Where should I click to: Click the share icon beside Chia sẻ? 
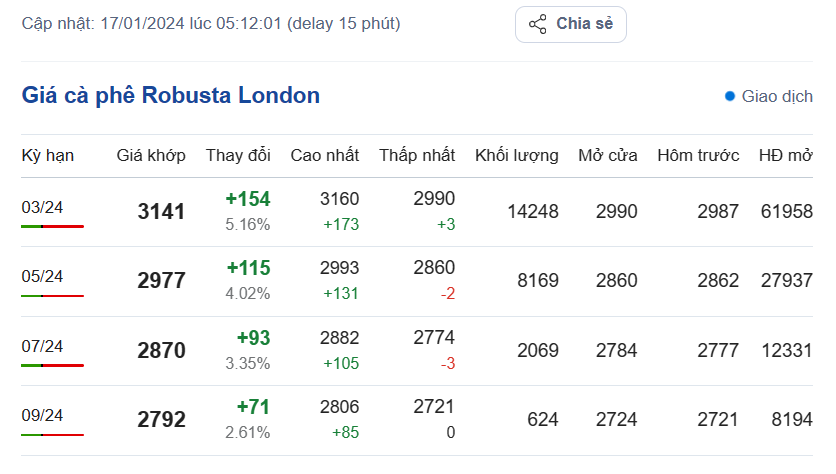point(537,24)
